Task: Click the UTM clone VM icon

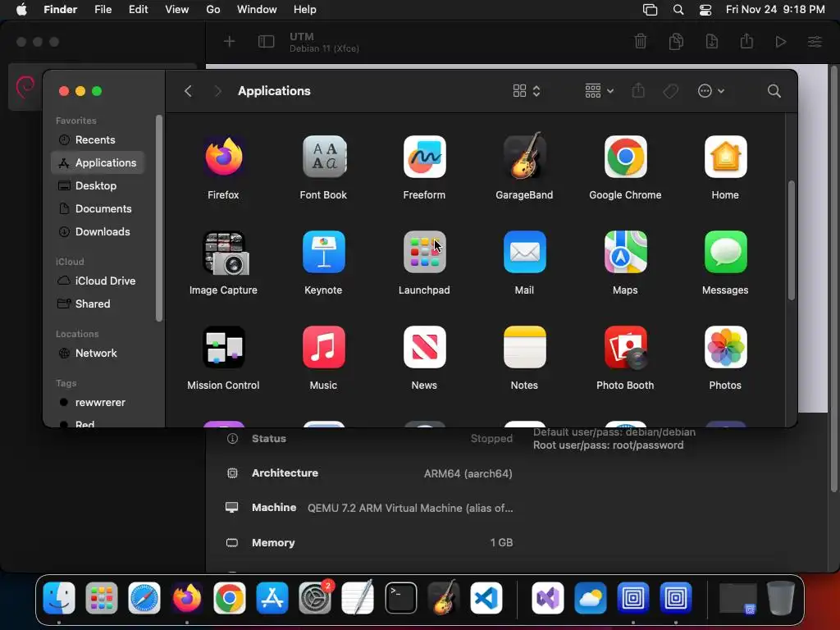Action: [x=676, y=41]
